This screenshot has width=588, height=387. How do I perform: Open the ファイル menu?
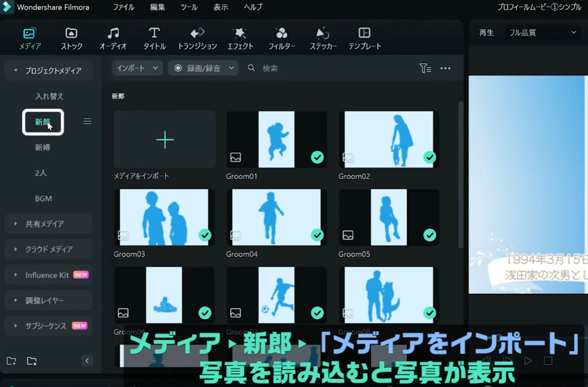point(124,7)
